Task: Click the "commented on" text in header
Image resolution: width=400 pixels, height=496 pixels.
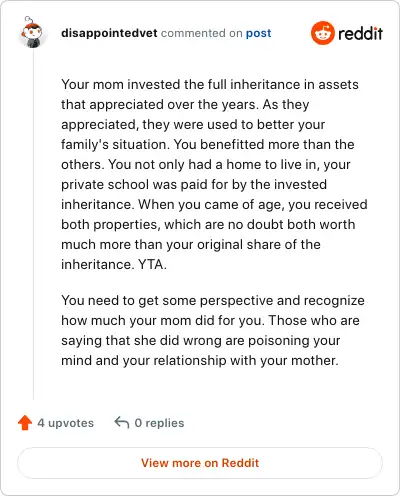Action: (201, 33)
